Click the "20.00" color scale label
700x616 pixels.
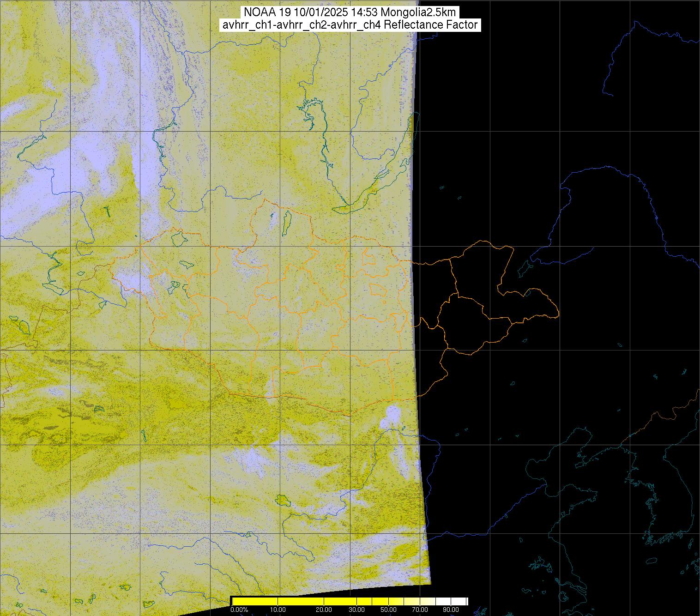tap(324, 610)
